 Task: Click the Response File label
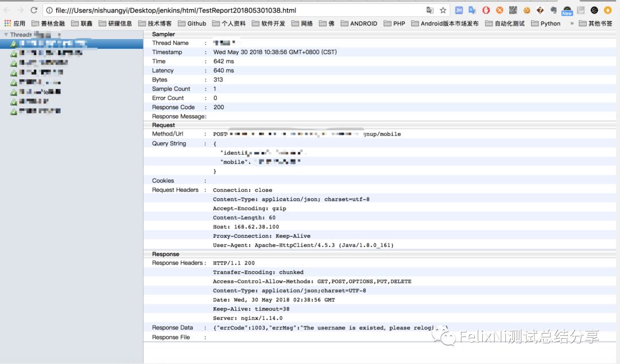[x=171, y=337]
